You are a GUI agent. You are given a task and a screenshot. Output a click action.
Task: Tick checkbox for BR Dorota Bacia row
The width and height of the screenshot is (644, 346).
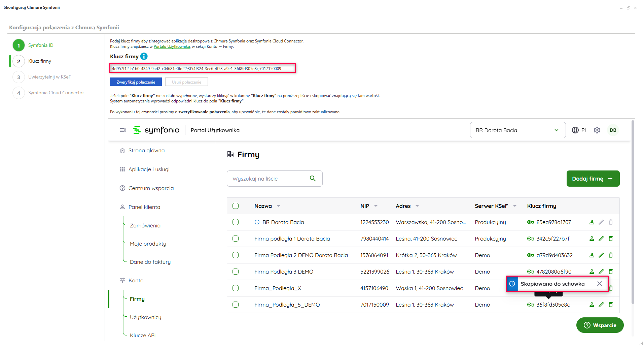coord(236,222)
